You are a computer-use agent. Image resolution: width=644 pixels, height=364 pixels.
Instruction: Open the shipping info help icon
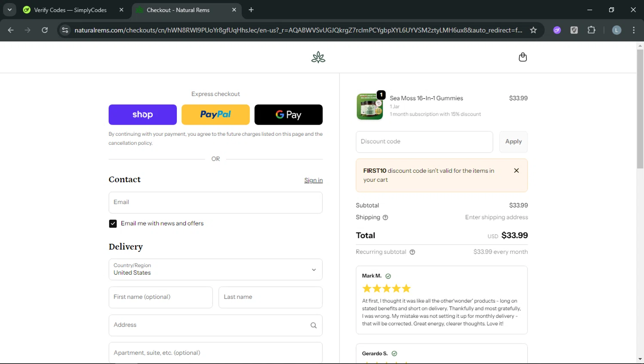pos(385,217)
